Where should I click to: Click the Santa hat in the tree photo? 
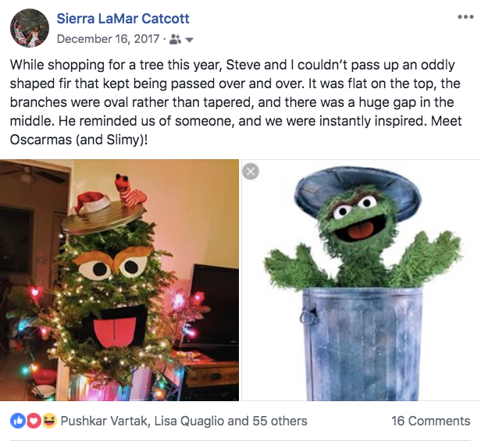tap(93, 203)
